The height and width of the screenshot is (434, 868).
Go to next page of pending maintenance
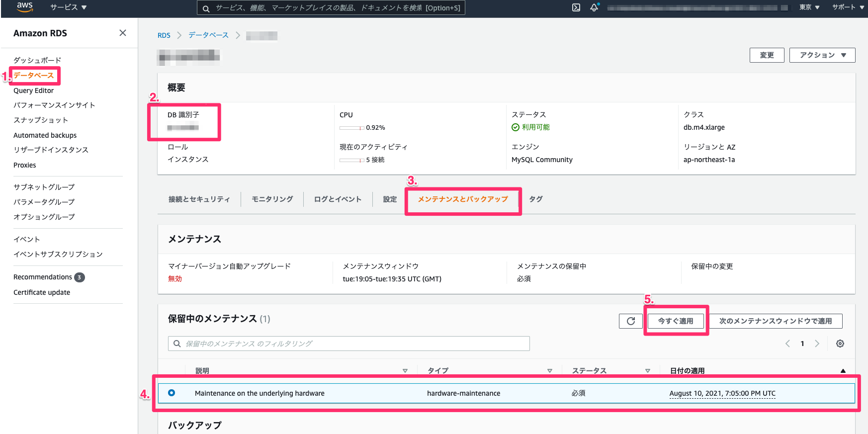(x=817, y=344)
